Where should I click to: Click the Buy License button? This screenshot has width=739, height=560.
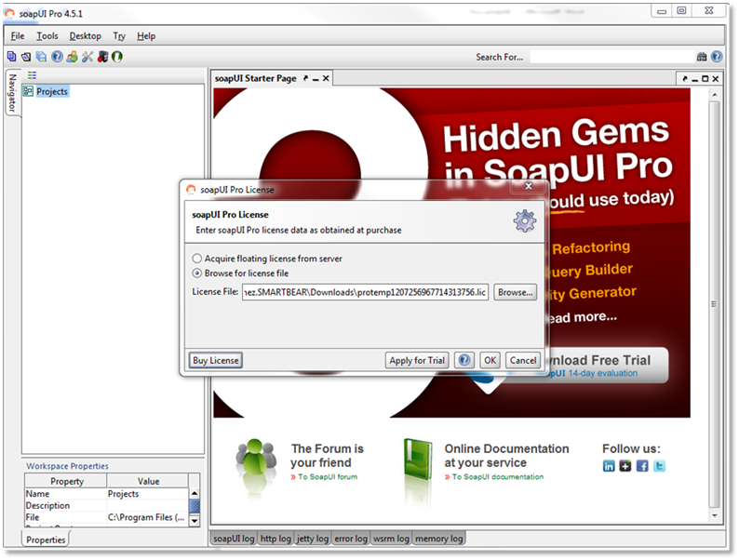tap(215, 360)
